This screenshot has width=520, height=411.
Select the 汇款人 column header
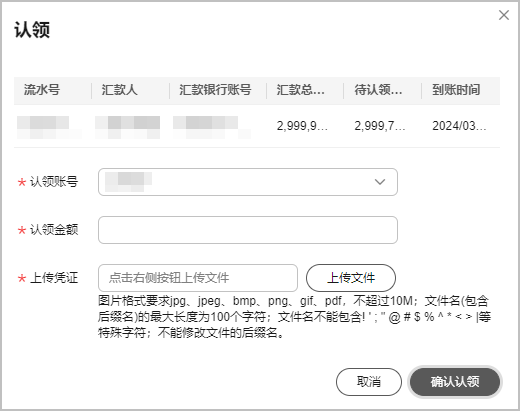[x=119, y=90]
